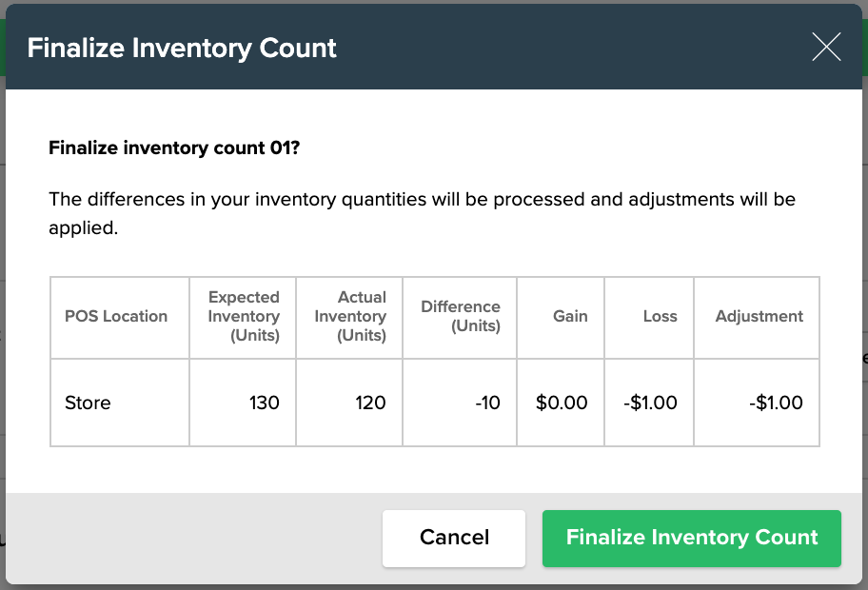Click the Loss column header
The height and width of the screenshot is (590, 868).
660,317
